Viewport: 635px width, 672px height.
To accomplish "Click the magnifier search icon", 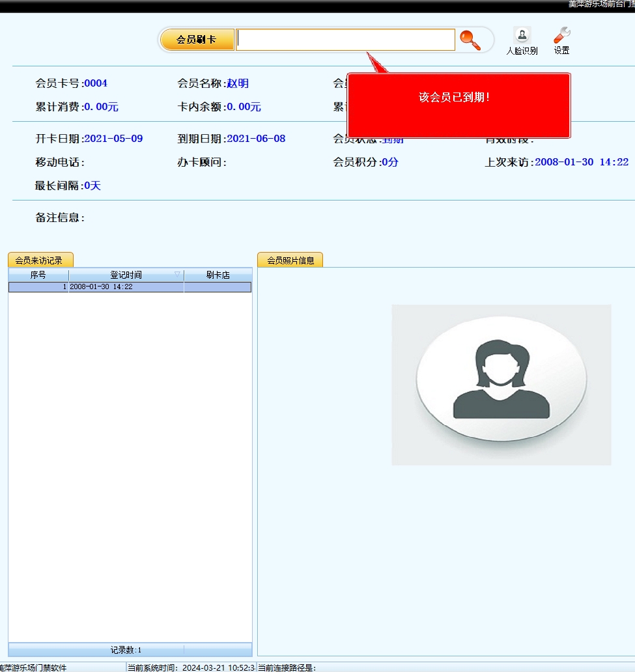I will (470, 40).
